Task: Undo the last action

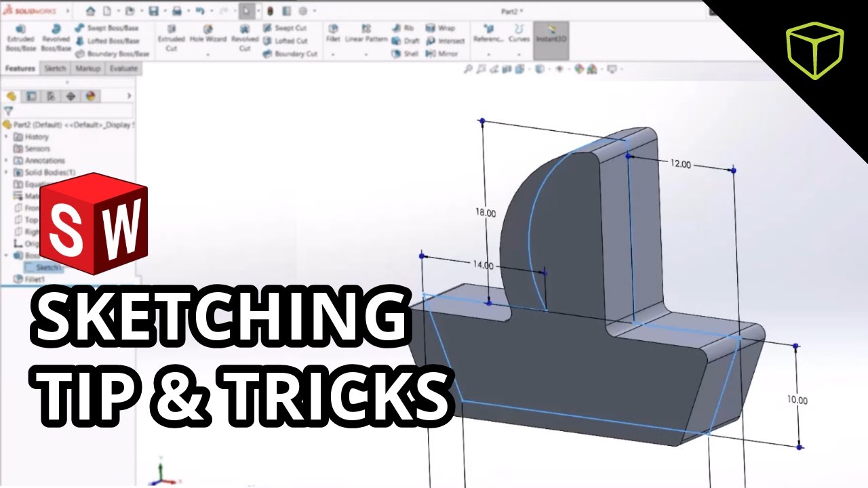Action: pyautogui.click(x=199, y=11)
